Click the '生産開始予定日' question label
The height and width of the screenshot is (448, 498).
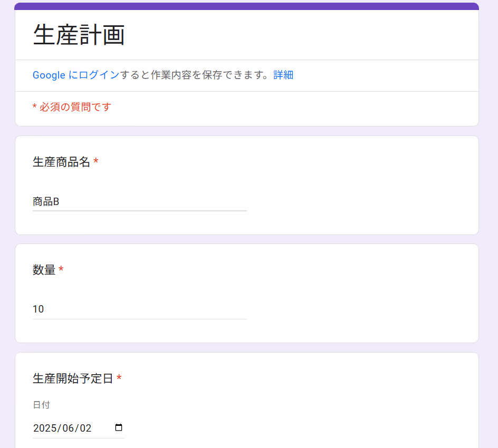pyautogui.click(x=73, y=378)
